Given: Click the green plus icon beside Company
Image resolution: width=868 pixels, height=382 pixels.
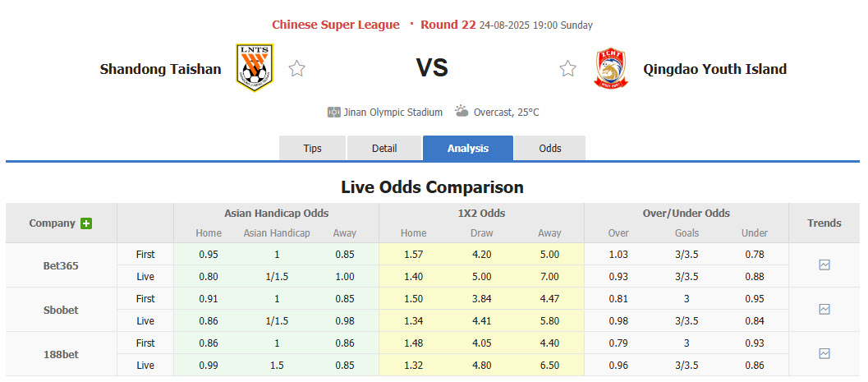Looking at the screenshot, I should (x=86, y=223).
